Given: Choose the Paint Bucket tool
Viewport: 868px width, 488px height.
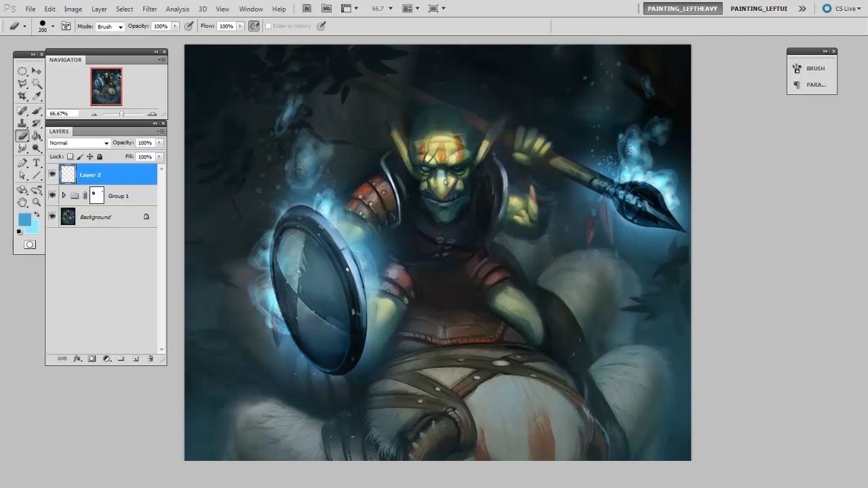Looking at the screenshot, I should [37, 136].
